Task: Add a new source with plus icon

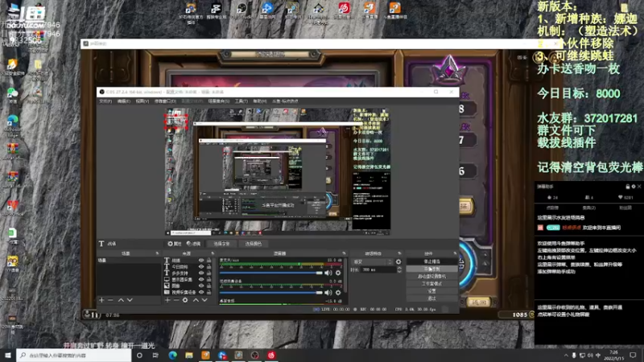Action: (167, 300)
